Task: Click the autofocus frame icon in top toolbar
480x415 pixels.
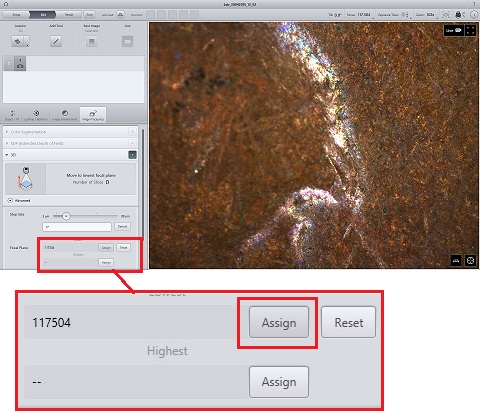Action: tap(446, 15)
